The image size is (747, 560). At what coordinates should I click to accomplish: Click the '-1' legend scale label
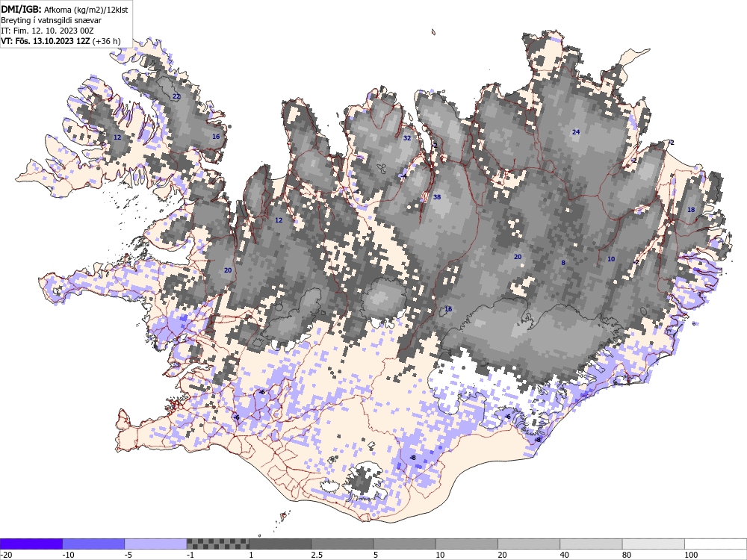(191, 555)
